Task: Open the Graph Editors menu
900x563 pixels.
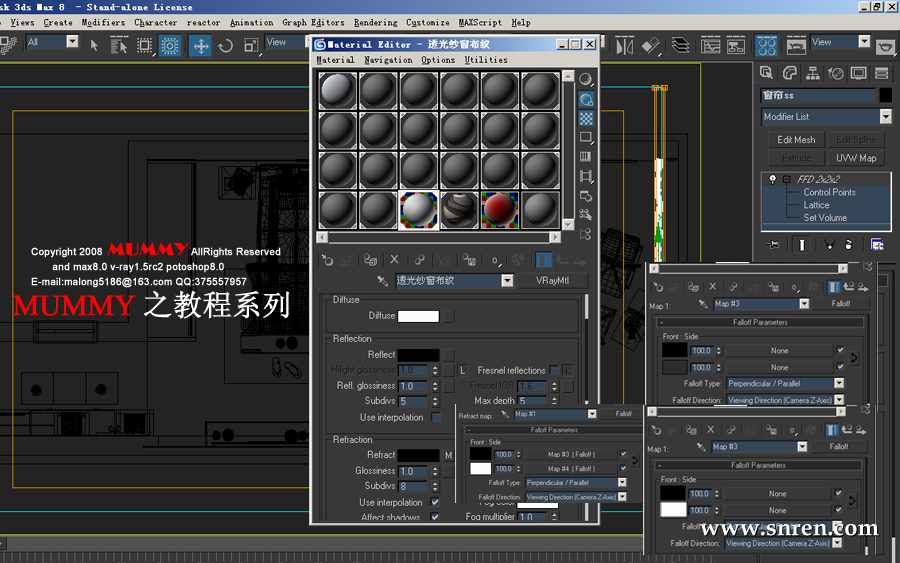Action: click(313, 22)
